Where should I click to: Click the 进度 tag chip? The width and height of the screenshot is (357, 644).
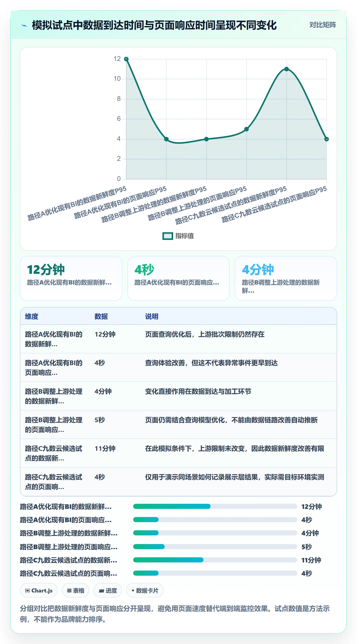click(x=108, y=590)
